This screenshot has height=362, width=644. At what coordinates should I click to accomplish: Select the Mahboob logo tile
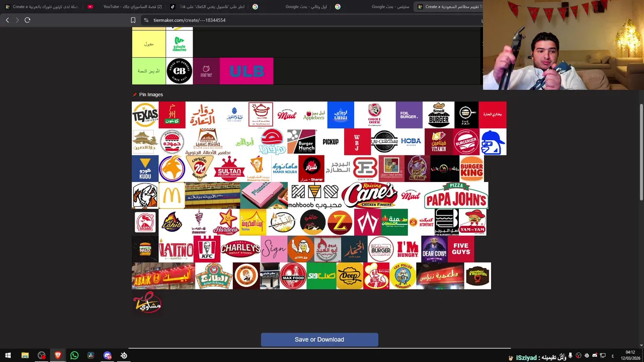[x=314, y=195]
